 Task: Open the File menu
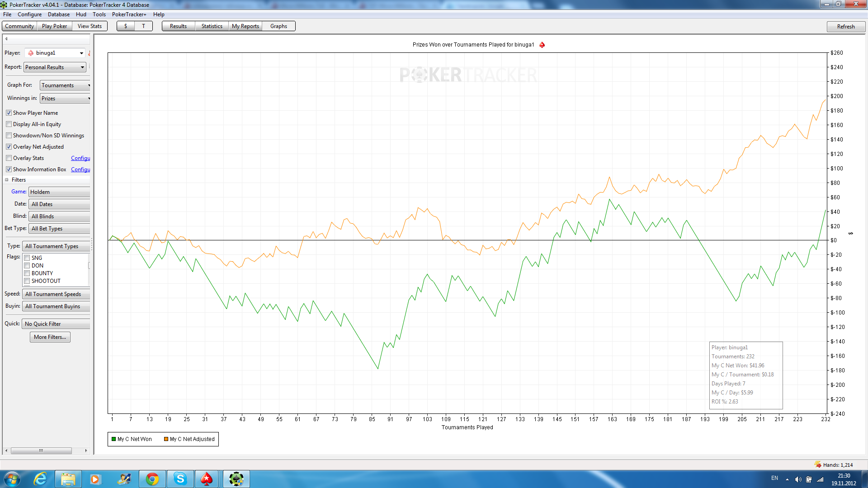click(7, 14)
